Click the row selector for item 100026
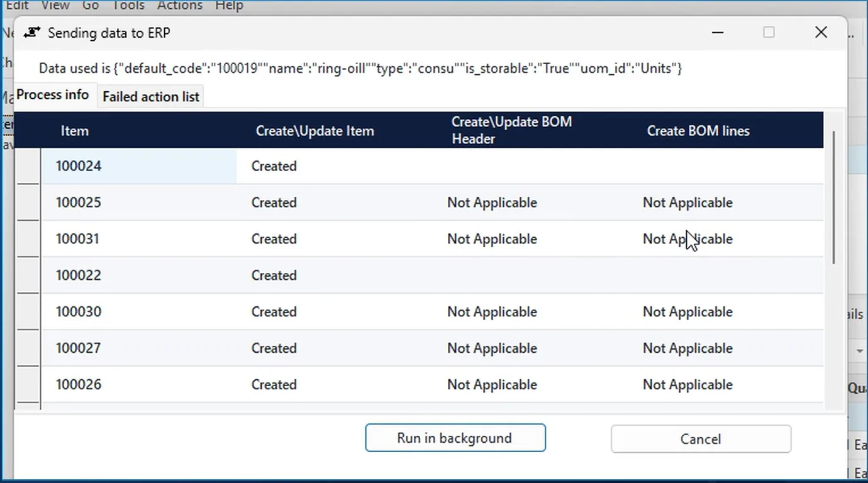 click(28, 385)
